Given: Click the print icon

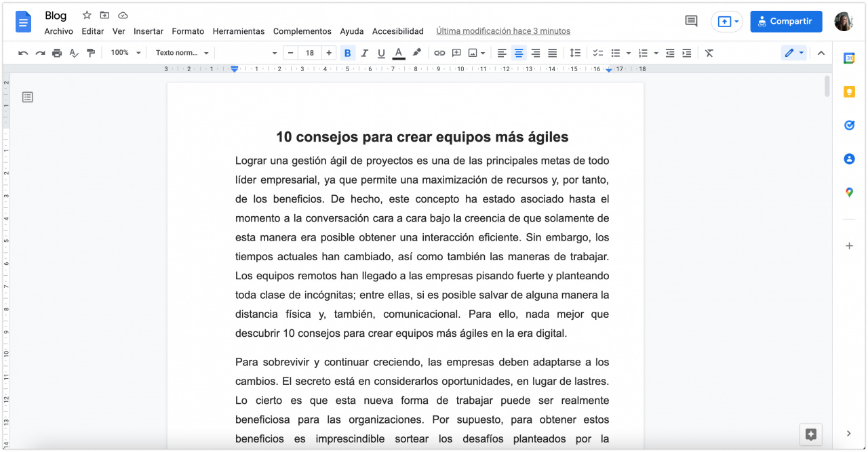Looking at the screenshot, I should click(x=57, y=53).
